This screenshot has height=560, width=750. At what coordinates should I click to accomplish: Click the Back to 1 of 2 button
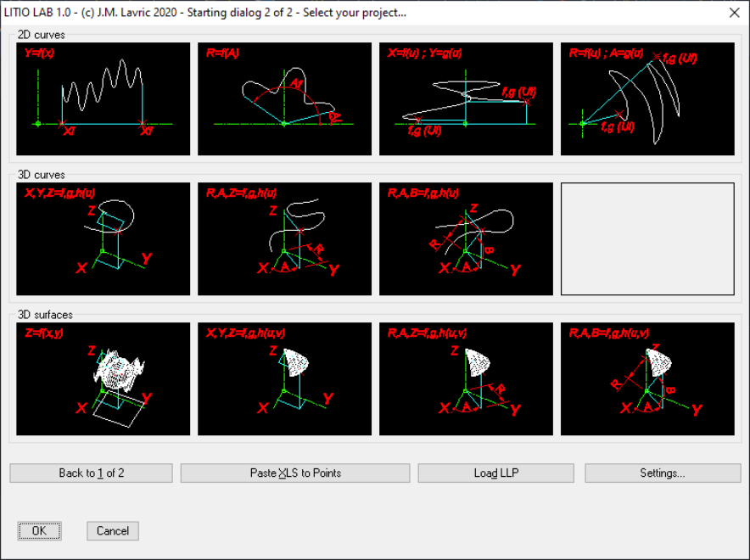click(91, 473)
